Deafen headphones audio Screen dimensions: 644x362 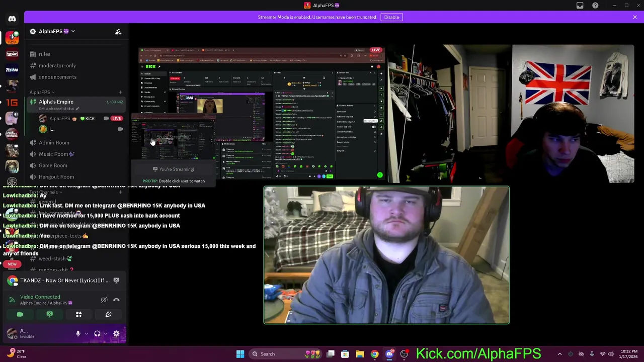(97, 334)
